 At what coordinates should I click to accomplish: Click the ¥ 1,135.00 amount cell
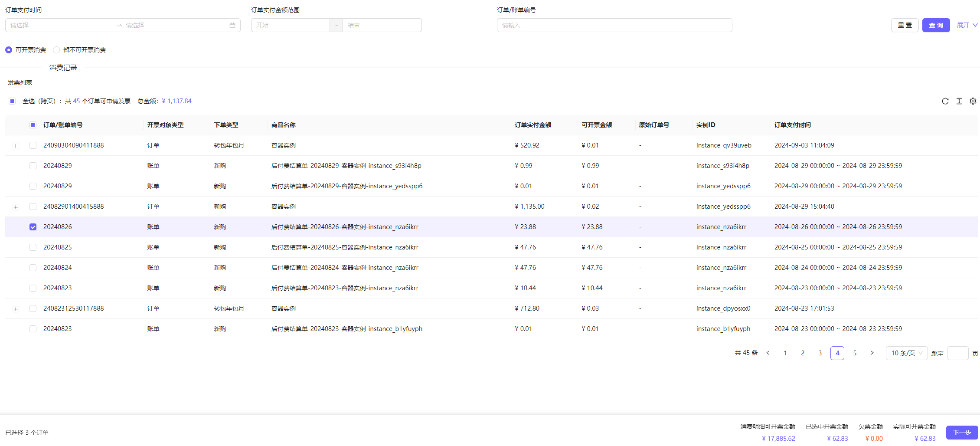tap(529, 207)
